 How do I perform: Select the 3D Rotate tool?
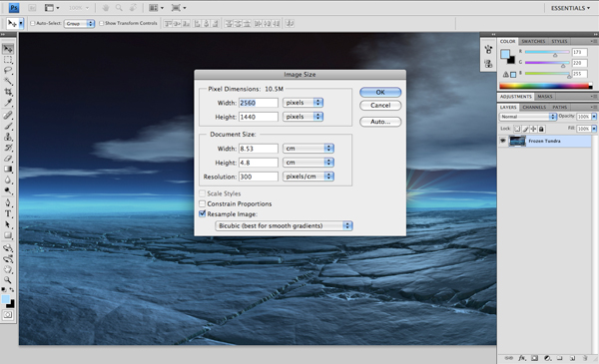pyautogui.click(x=8, y=248)
